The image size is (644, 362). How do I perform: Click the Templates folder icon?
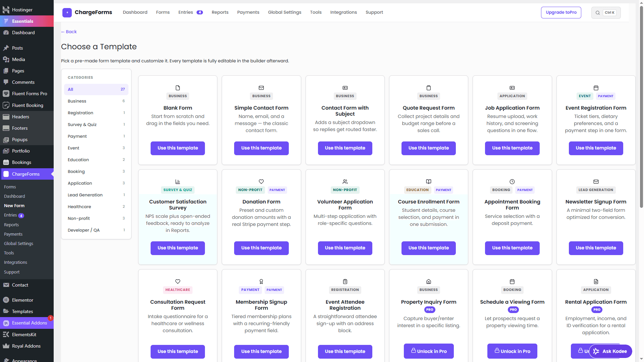(x=6, y=311)
